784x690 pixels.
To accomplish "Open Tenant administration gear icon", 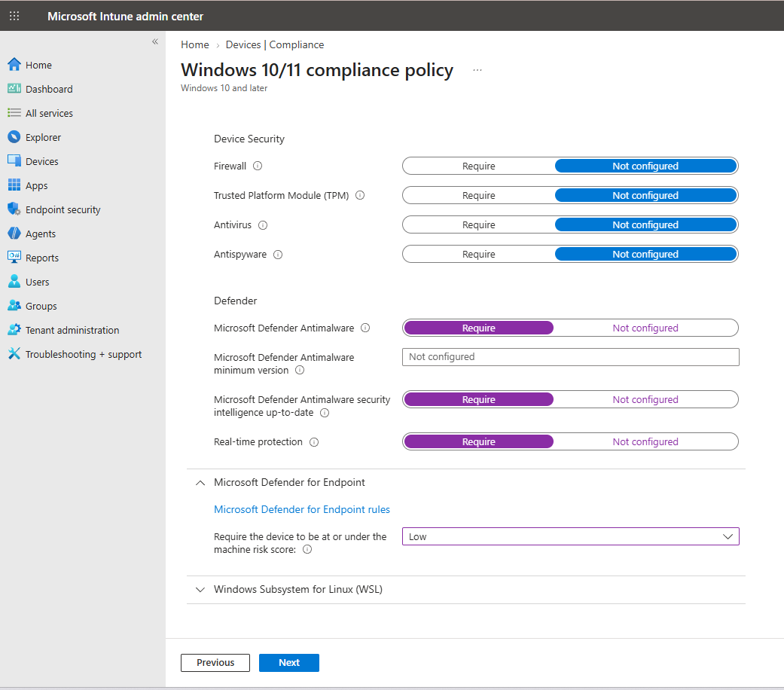I will 14,330.
